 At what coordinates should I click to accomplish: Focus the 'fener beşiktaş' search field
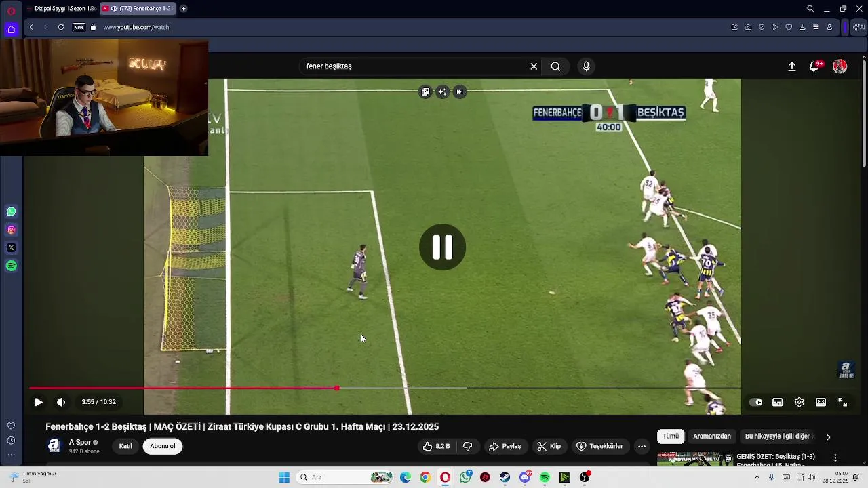tap(414, 66)
